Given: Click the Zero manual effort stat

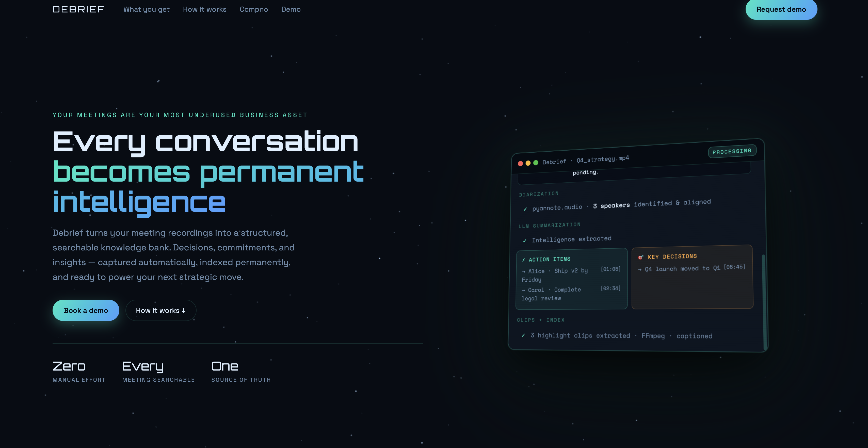Looking at the screenshot, I should (79, 371).
